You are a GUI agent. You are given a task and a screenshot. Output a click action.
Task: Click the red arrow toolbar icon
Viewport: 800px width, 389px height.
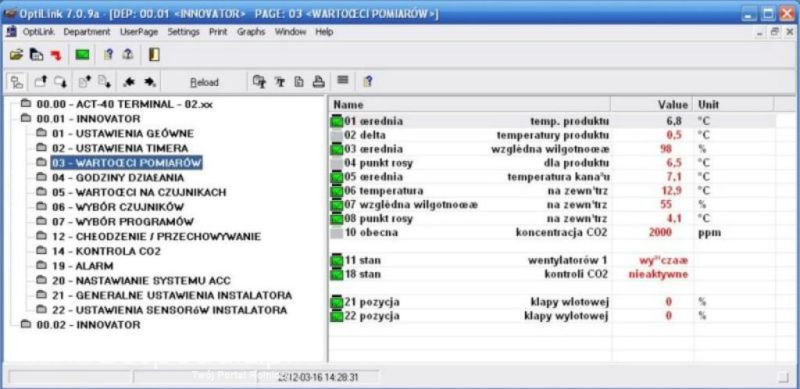56,55
